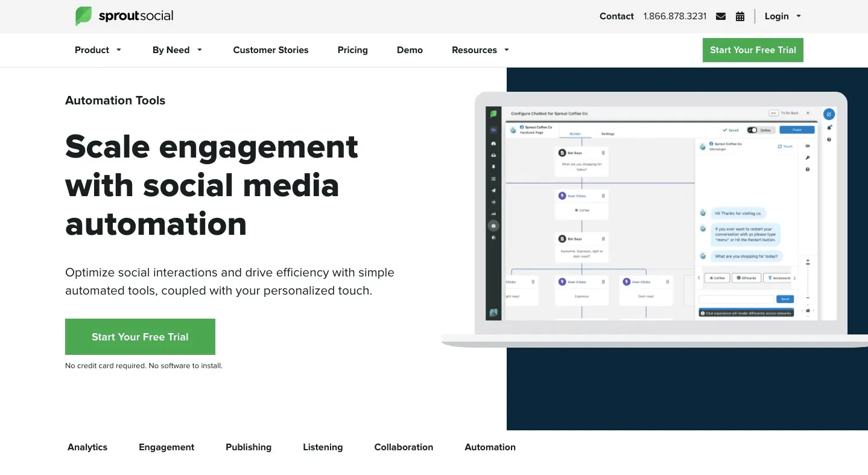Click the phone number 1.866.878.3231
Image resolution: width=868 pixels, height=475 pixels.
[675, 16]
